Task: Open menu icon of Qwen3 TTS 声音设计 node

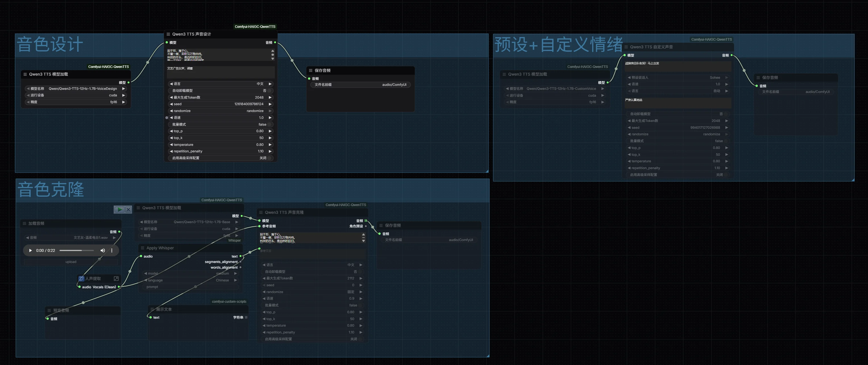Action: [168, 34]
